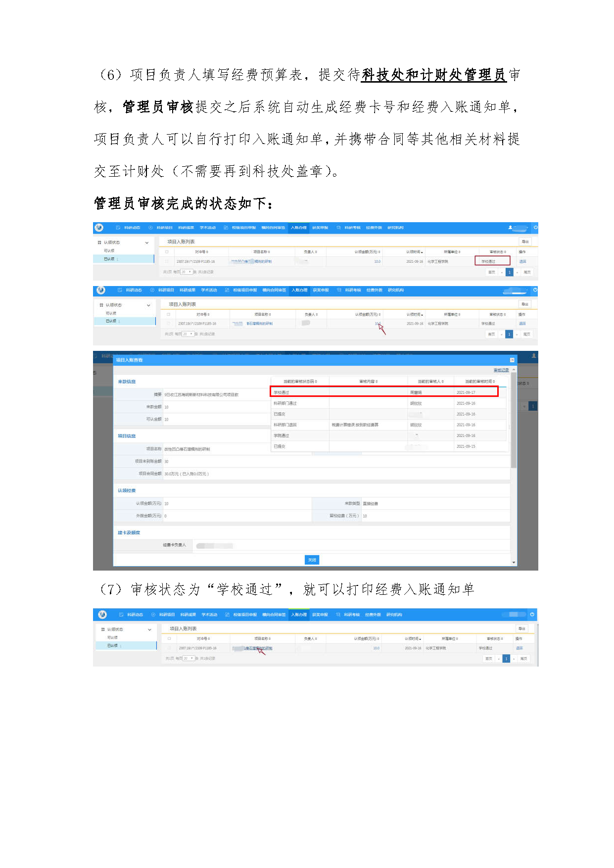Click the grid icon beside 认领状态 in the first screenshot
Screen dimensions: 614x868
99,242
